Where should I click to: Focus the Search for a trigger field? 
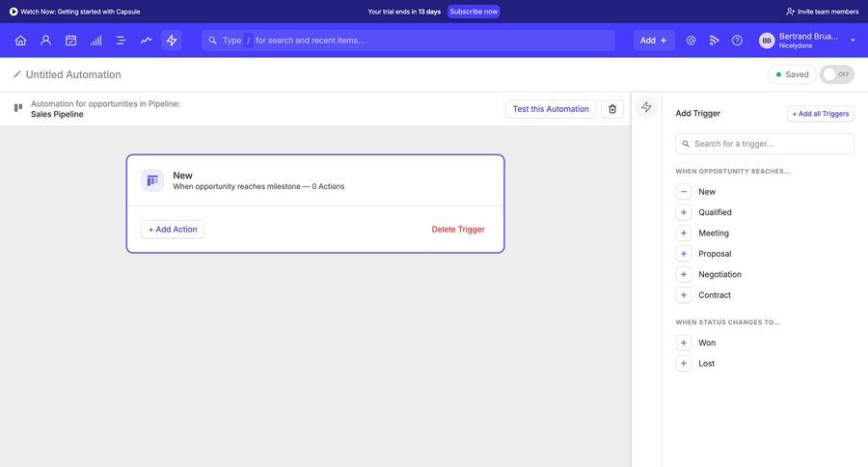point(765,144)
